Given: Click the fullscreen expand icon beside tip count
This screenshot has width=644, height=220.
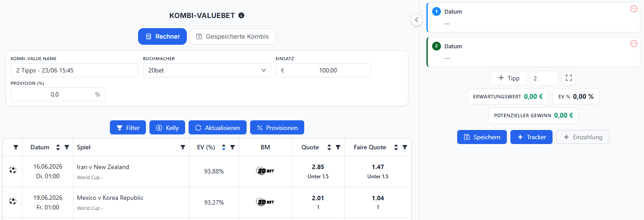Looking at the screenshot, I should click(569, 78).
